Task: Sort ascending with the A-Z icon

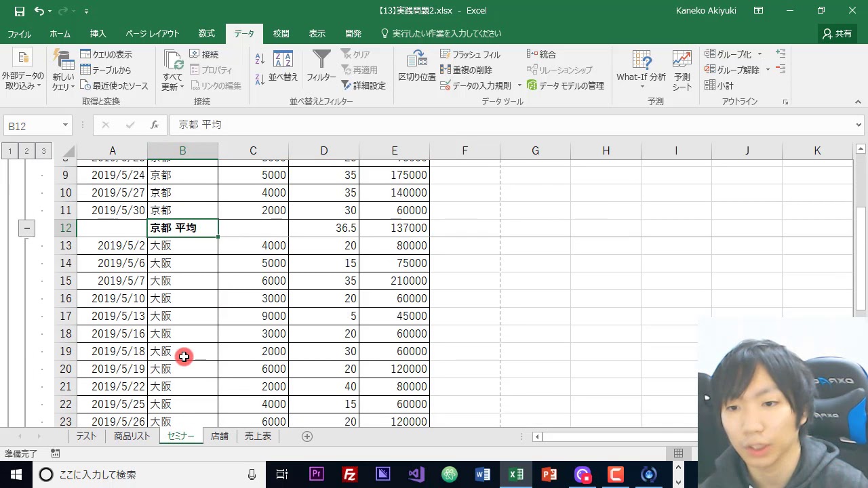Action: (260, 60)
